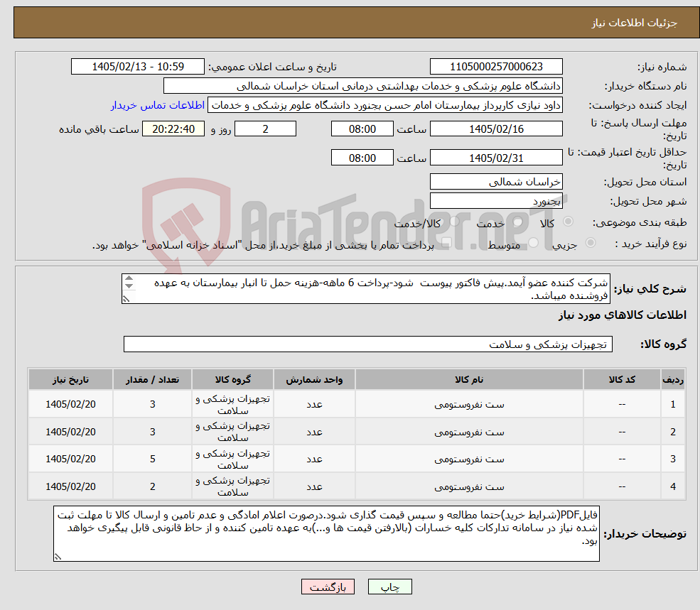The width and height of the screenshot is (700, 610).
Task: Click the remaining days field showing 2
Action: (x=265, y=129)
